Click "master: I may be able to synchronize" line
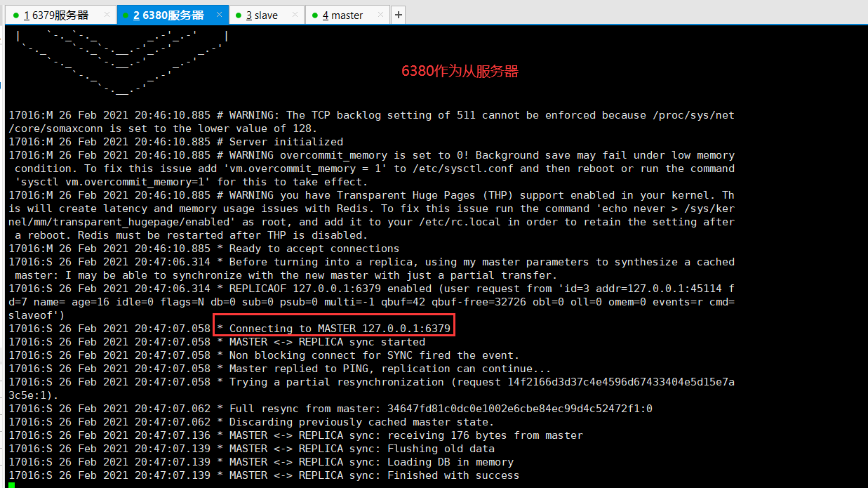868x488 pixels. click(x=286, y=275)
